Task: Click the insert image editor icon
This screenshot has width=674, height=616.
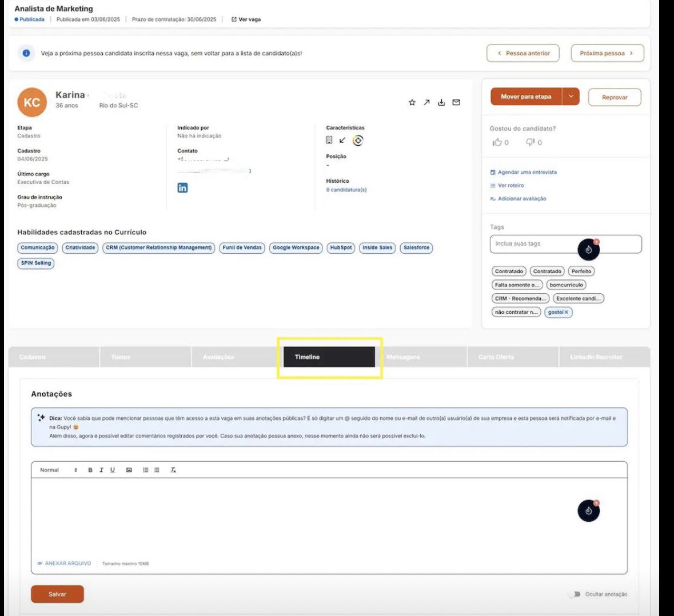Action: coord(129,470)
